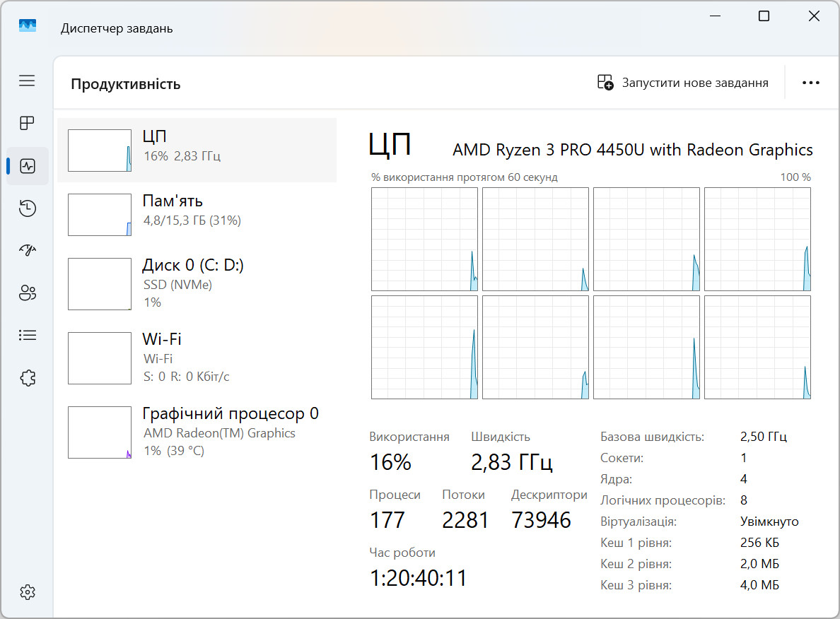Open Services page puzzle icon
Screen dimensions: 840x619
pos(28,378)
